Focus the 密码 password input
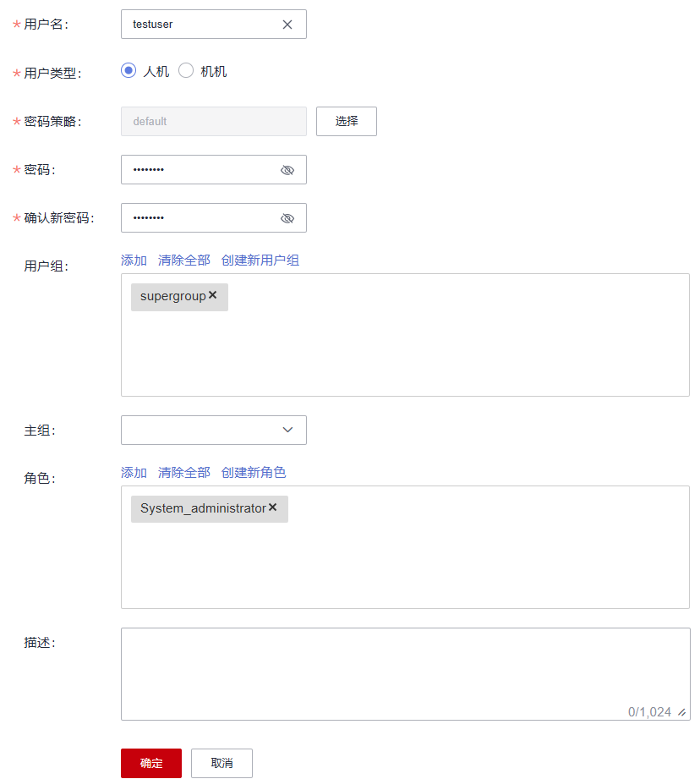Viewport: 700px width, 779px height. [214, 170]
